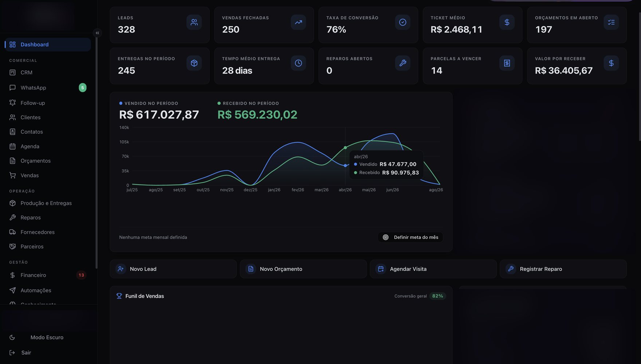
Task: Click Definir meta do mês button
Action: click(410, 237)
